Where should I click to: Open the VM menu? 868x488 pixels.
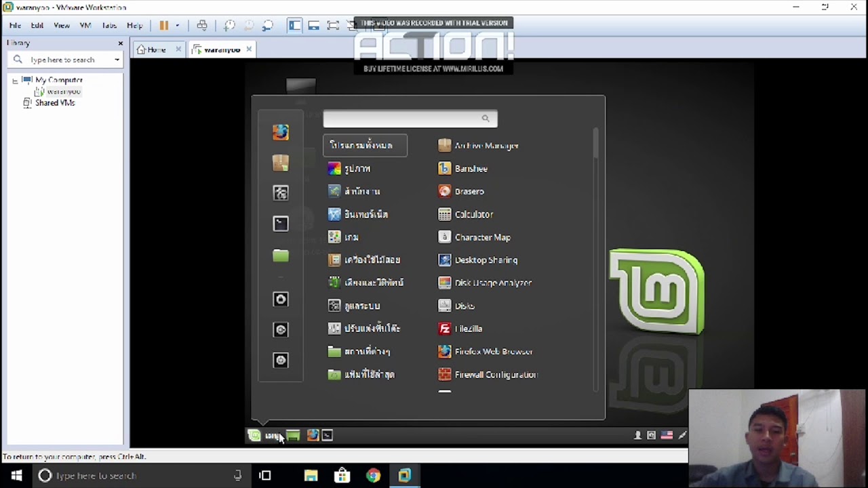click(x=85, y=26)
